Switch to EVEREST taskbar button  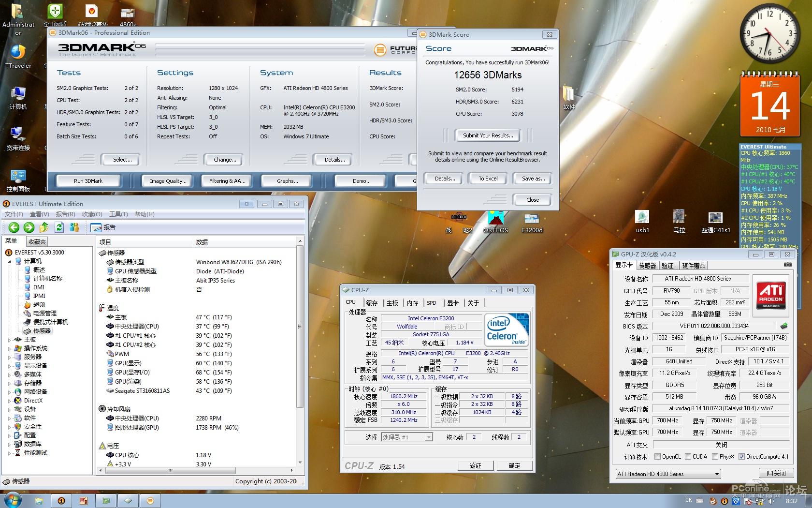point(61,501)
